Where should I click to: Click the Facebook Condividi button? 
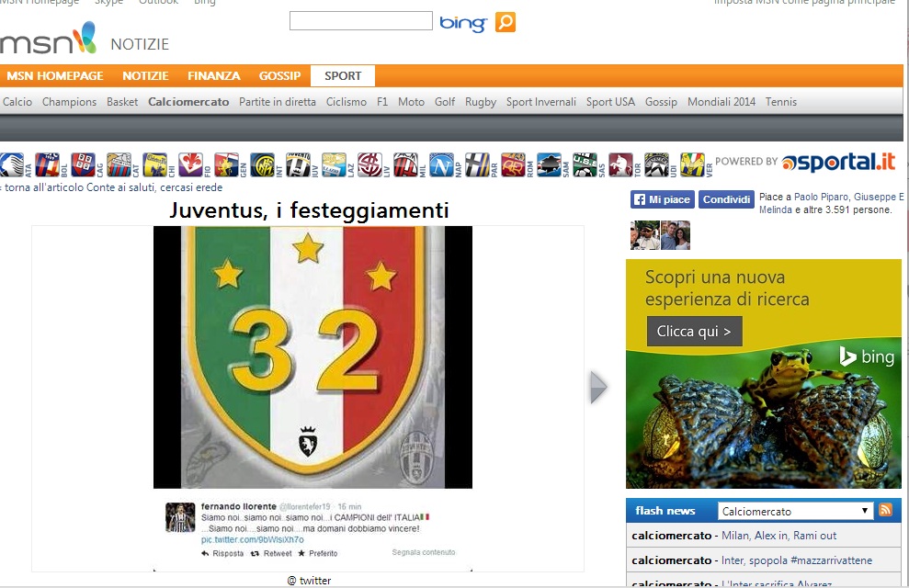(726, 199)
